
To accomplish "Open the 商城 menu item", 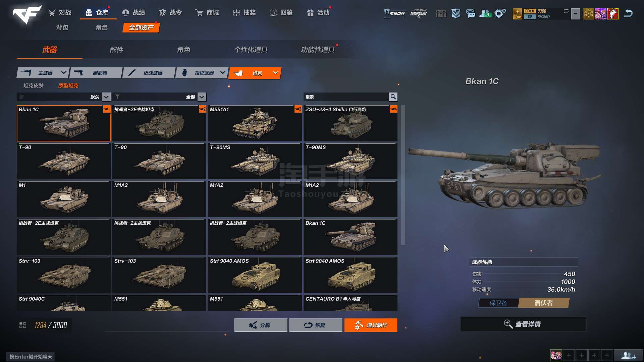I will pyautogui.click(x=207, y=13).
